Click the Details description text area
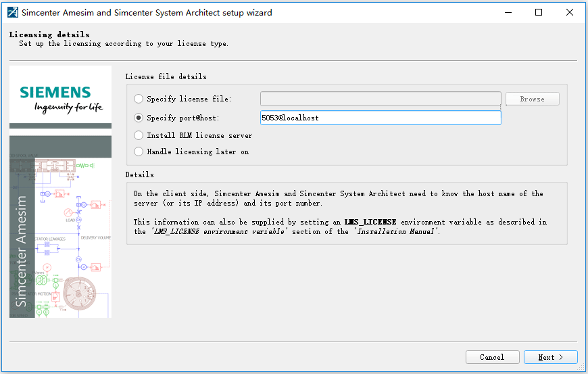Image resolution: width=588 pixels, height=374 pixels. (347, 213)
